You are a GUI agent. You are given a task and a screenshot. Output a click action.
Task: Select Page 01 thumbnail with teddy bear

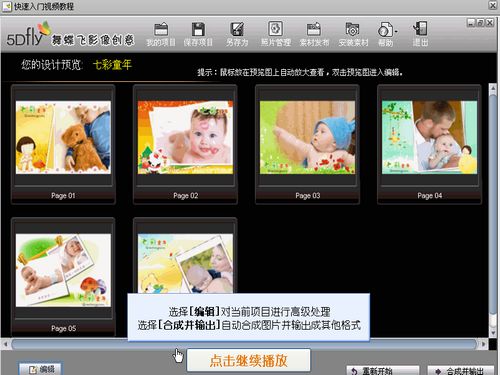63,137
